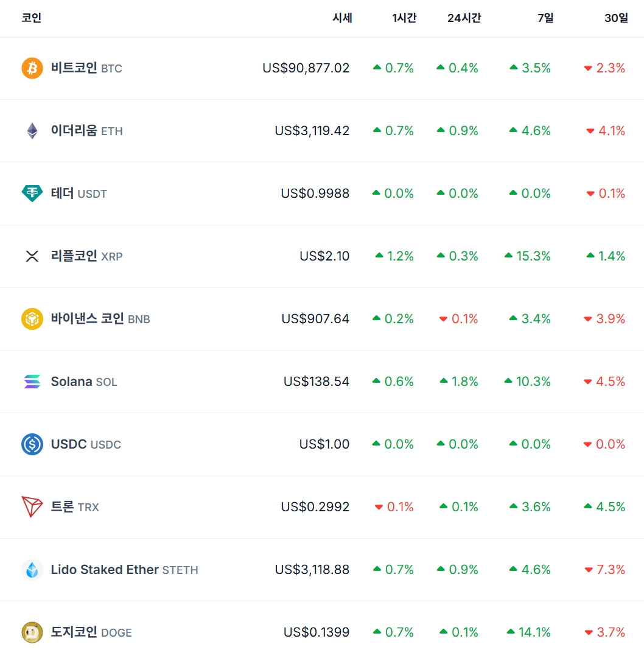Click the Tron red logo icon
This screenshot has width=644, height=661.
pyautogui.click(x=32, y=507)
